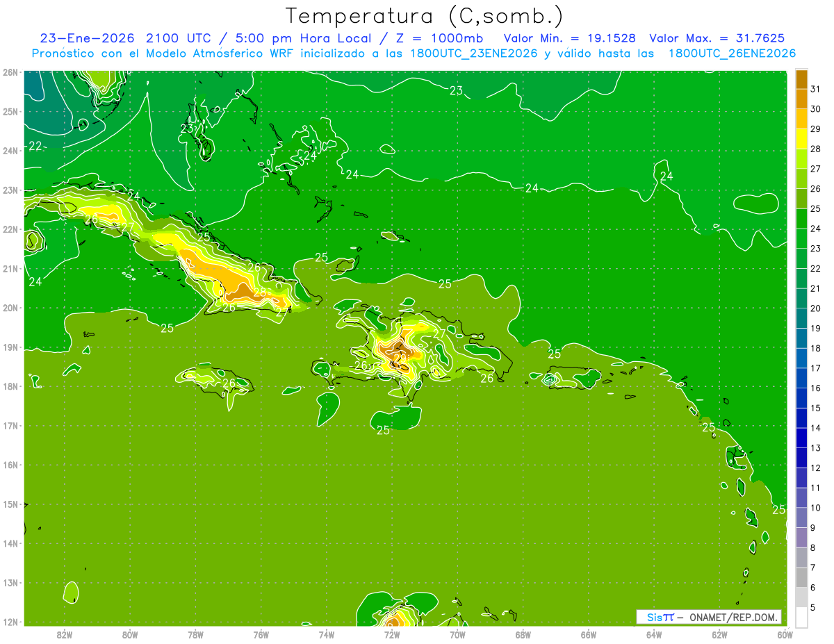Click the color scale value 17
834x644 pixels.
pyautogui.click(x=815, y=368)
